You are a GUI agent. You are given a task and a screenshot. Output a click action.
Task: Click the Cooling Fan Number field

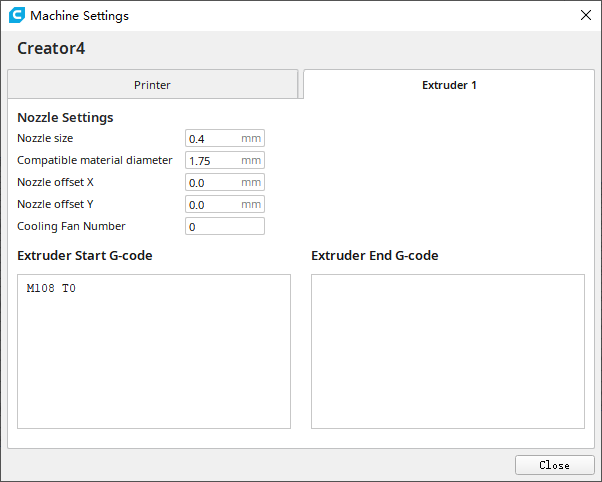pyautogui.click(x=225, y=226)
